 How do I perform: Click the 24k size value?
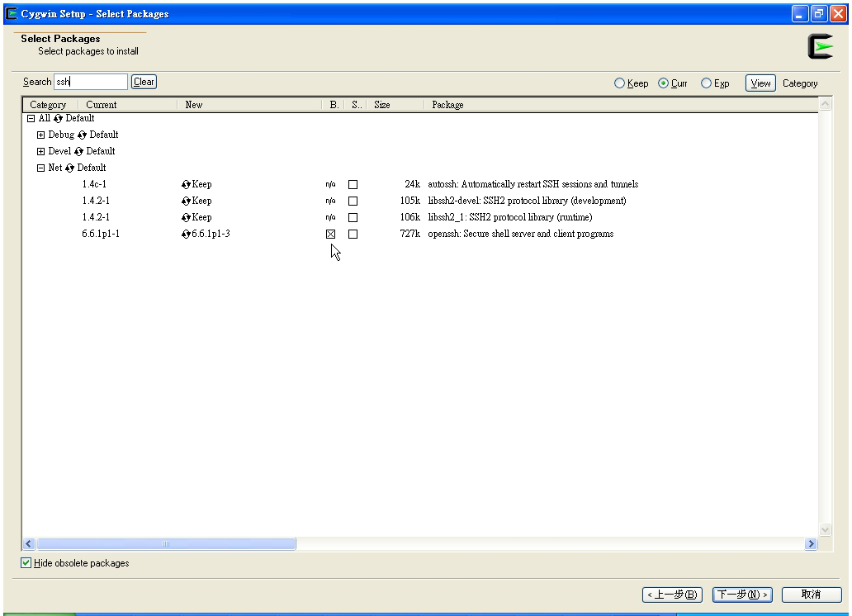(x=413, y=184)
